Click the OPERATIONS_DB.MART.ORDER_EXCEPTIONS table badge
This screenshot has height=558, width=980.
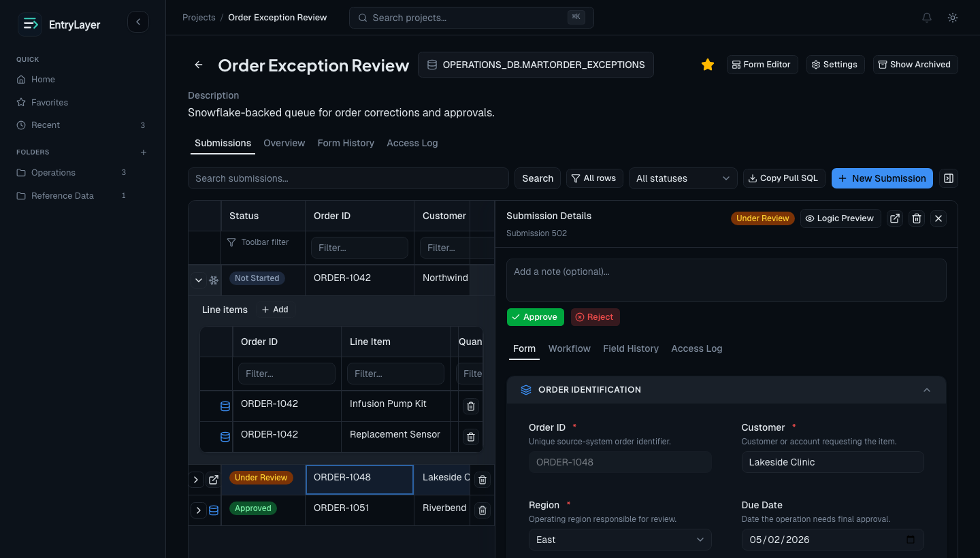536,65
